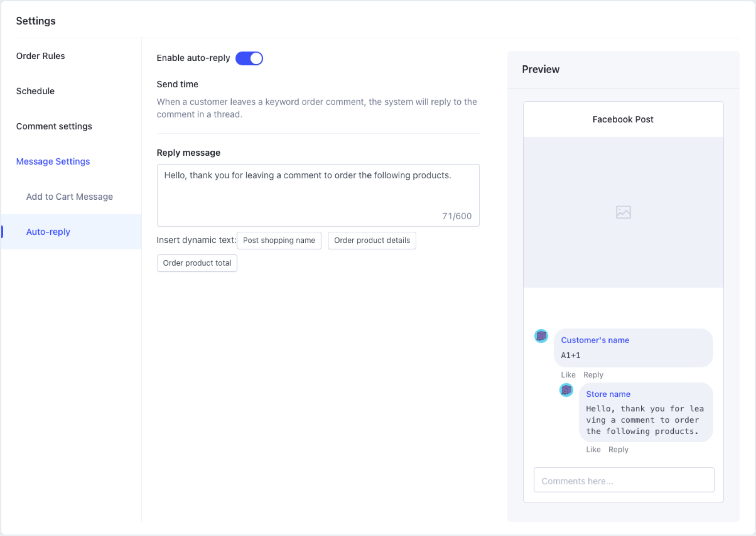756x536 pixels.
Task: Select Add to Cart Message
Action: click(x=69, y=197)
